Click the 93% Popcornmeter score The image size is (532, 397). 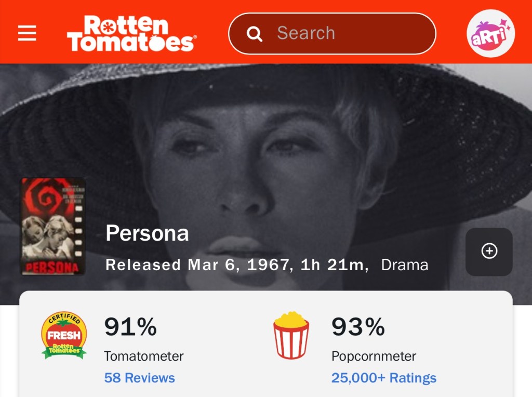coord(358,327)
